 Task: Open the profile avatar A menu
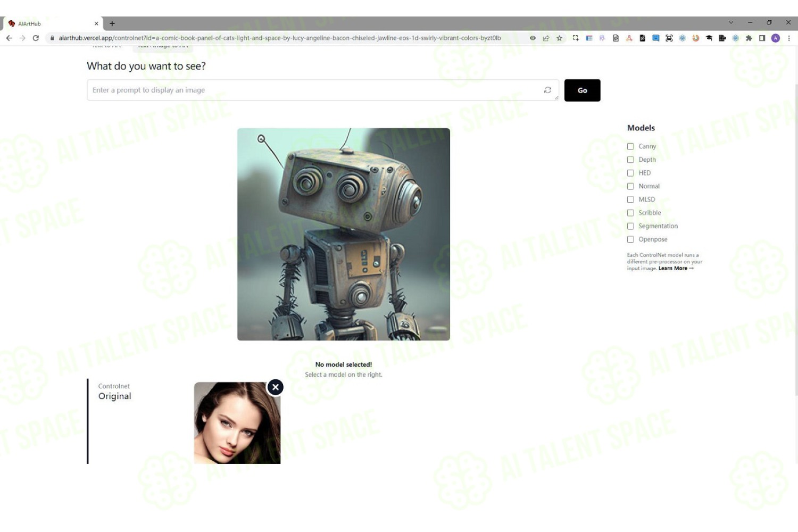pyautogui.click(x=776, y=38)
